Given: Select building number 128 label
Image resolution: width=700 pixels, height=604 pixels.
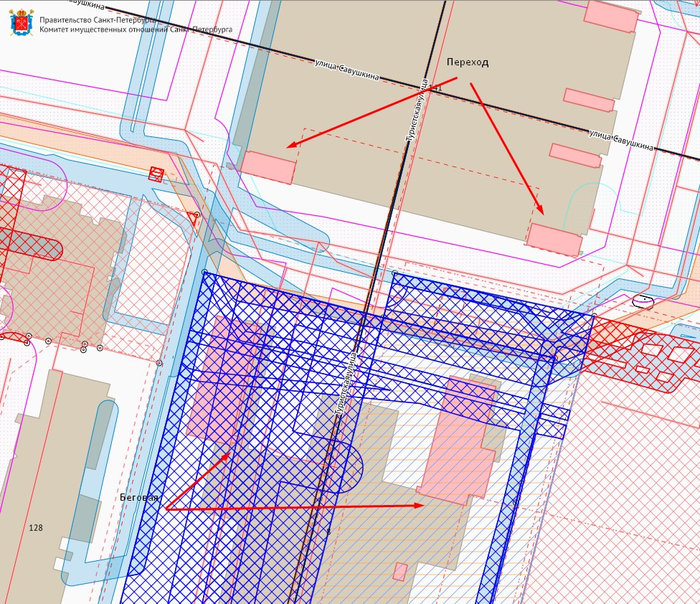Looking at the screenshot, I should pos(36,528).
